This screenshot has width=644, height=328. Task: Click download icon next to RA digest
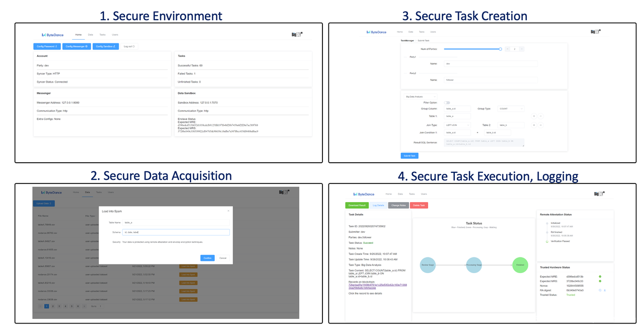605,290
